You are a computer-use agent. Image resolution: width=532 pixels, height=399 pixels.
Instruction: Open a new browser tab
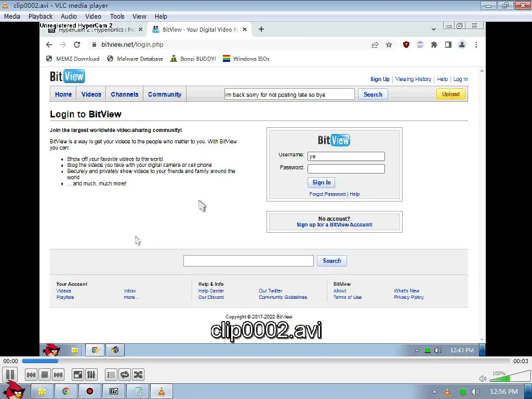(261, 29)
